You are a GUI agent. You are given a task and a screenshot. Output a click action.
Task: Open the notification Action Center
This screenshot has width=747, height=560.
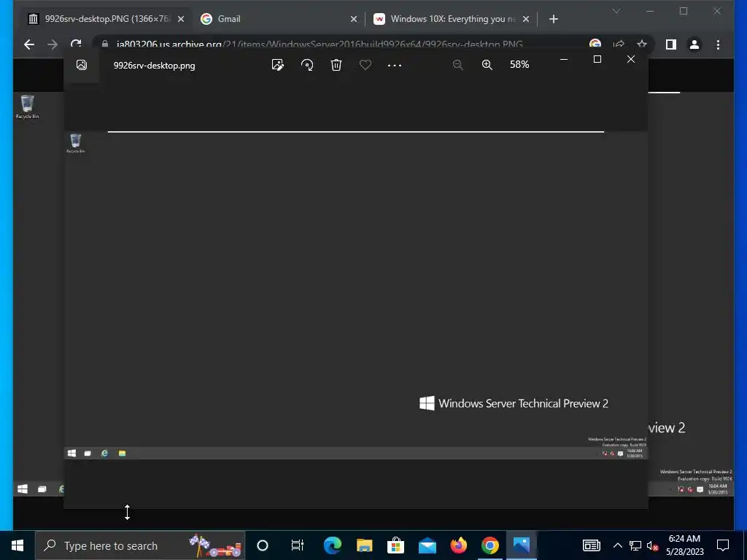723,545
